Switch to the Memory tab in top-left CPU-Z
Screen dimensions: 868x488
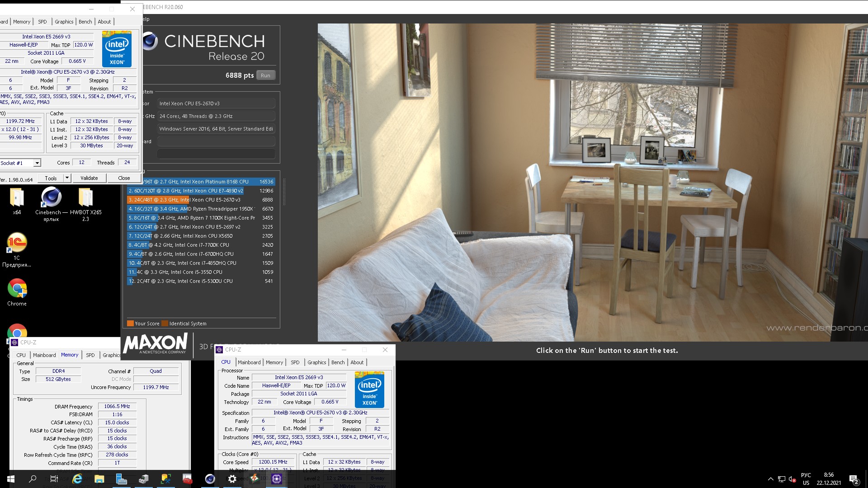(21, 22)
